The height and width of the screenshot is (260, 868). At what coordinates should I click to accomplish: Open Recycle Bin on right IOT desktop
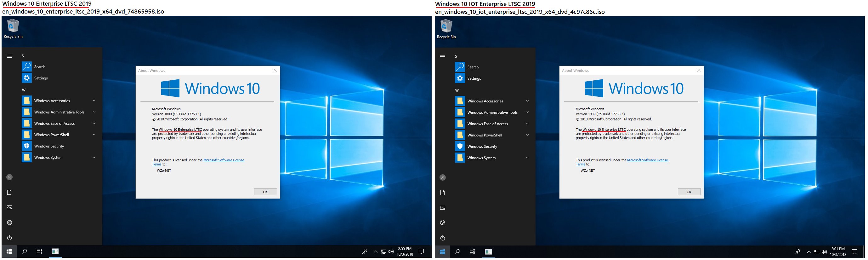[446, 29]
